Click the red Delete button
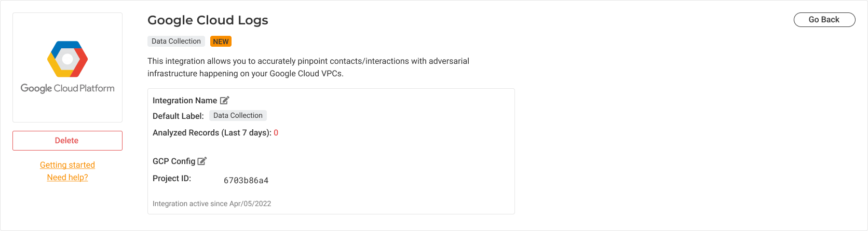 tap(67, 141)
